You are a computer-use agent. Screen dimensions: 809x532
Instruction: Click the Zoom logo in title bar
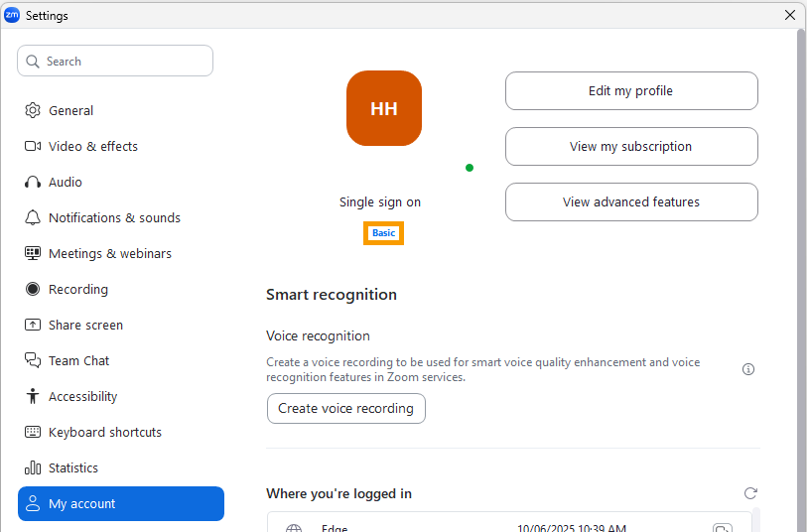pyautogui.click(x=11, y=16)
